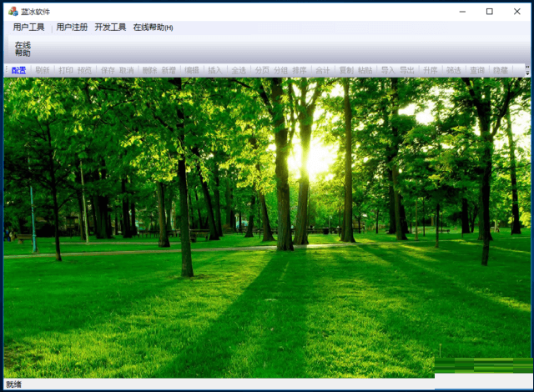Viewport: 534px width, 392px height.
Task: Click the 查询 toolbar item
Action: 476,71
